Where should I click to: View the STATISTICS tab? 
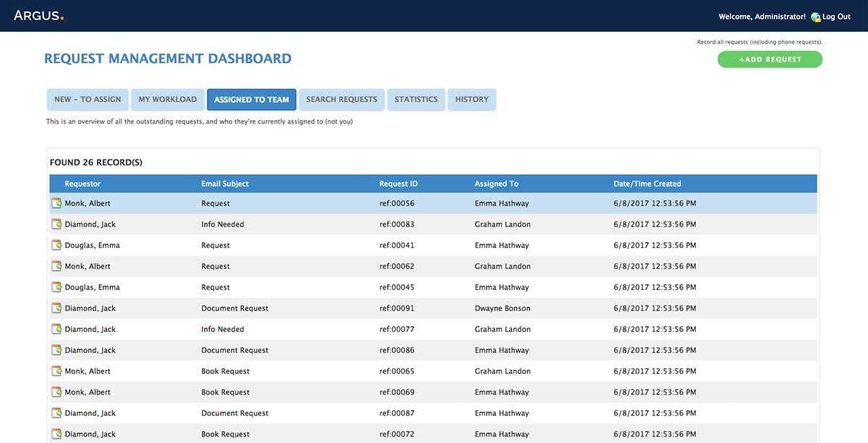(x=416, y=99)
